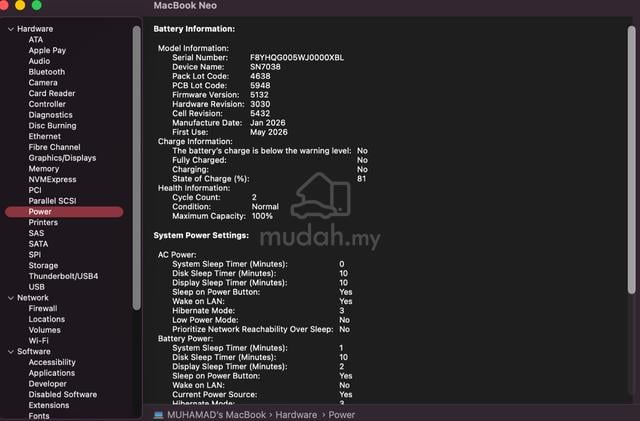Image resolution: width=640 pixels, height=421 pixels.
Task: Click Condition value Normal
Action: click(x=265, y=207)
